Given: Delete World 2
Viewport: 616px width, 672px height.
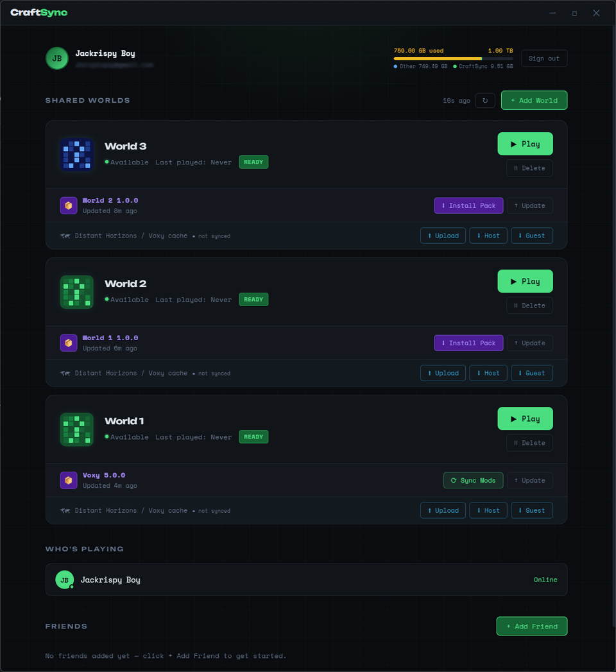Looking at the screenshot, I should (x=529, y=306).
